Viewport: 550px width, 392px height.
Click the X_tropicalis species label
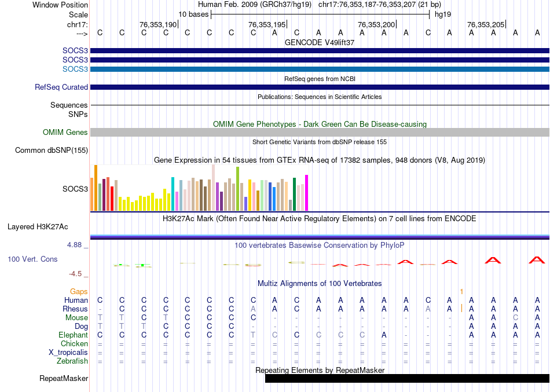click(x=68, y=353)
